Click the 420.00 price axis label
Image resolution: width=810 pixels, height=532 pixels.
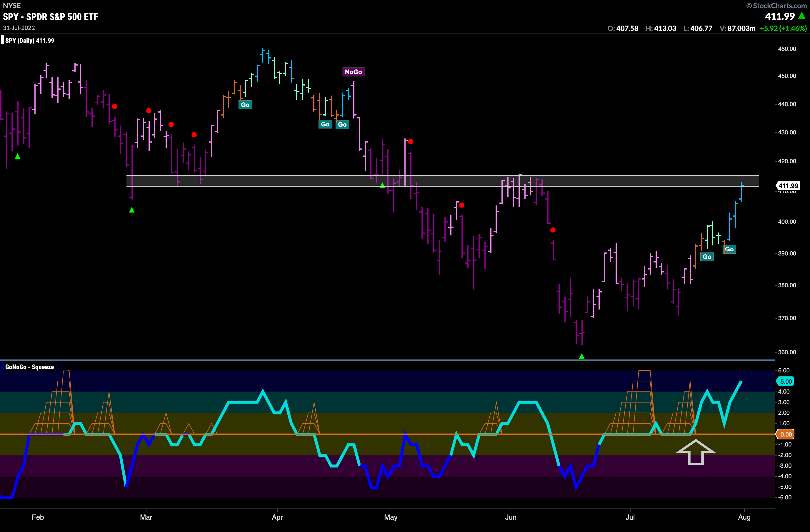pyautogui.click(x=787, y=161)
